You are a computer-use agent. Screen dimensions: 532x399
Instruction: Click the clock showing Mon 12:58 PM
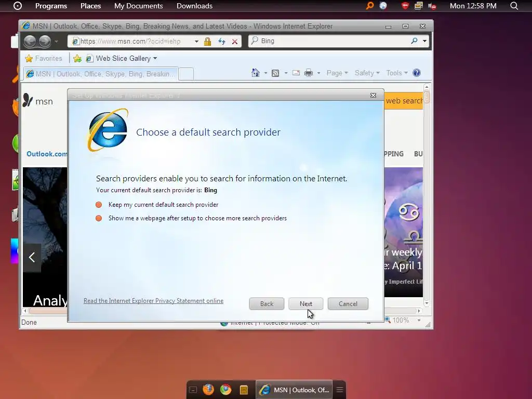pyautogui.click(x=473, y=6)
